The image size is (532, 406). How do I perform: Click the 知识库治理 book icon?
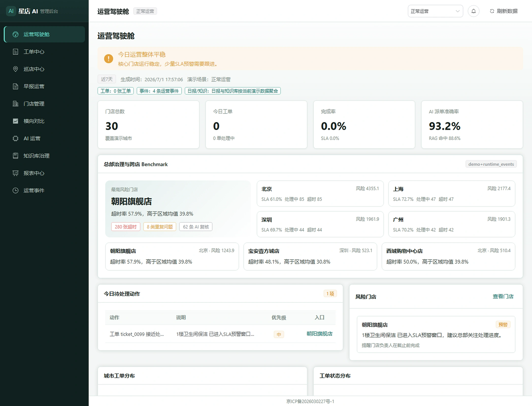tap(16, 156)
